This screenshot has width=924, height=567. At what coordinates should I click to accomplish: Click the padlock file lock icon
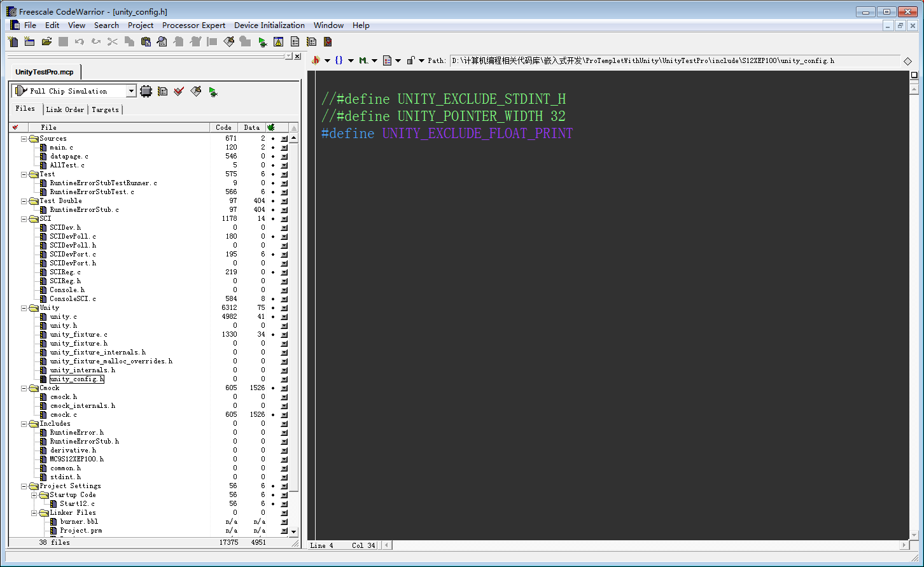coord(410,60)
